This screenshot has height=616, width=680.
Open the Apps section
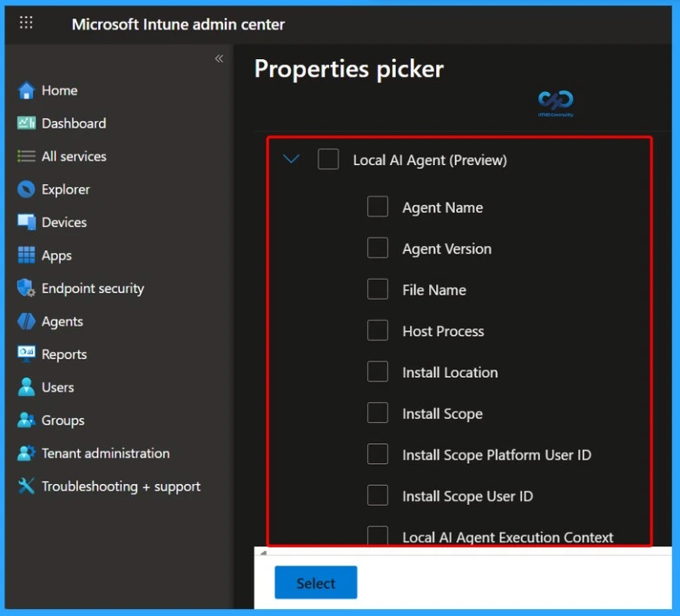(x=56, y=255)
